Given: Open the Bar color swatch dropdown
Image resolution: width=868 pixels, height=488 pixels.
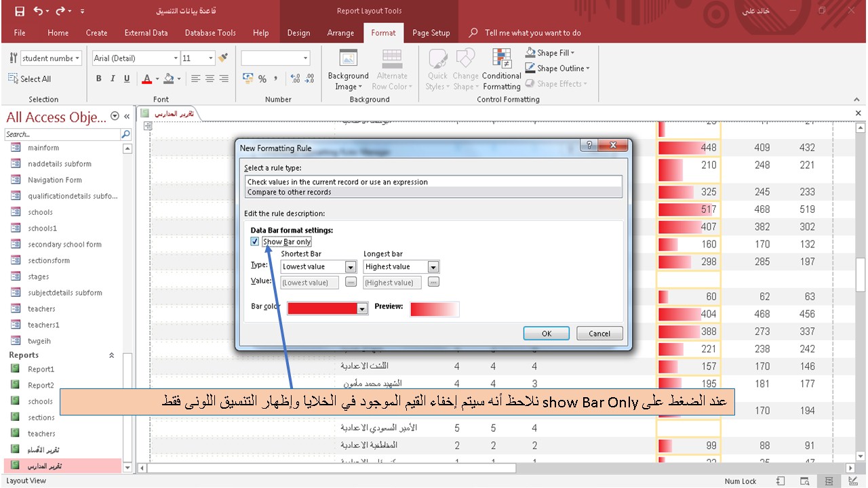Looking at the screenshot, I should (362, 308).
